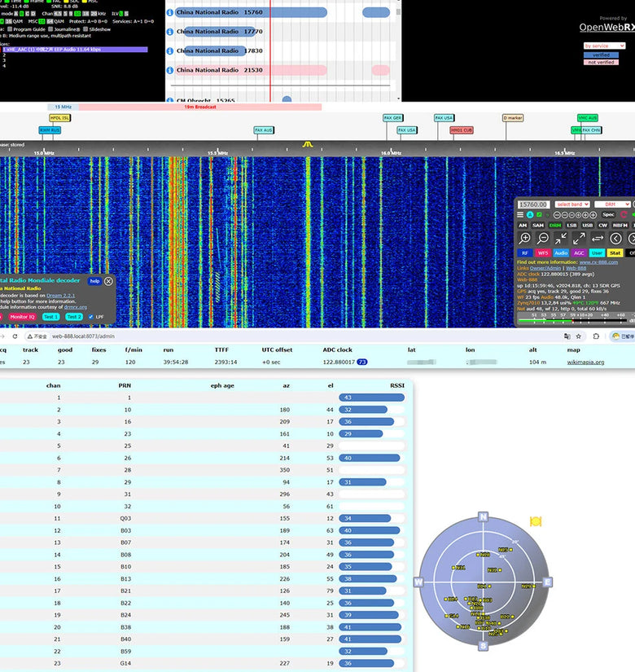
Task: Click the browser reload icon
Action: [15, 336]
